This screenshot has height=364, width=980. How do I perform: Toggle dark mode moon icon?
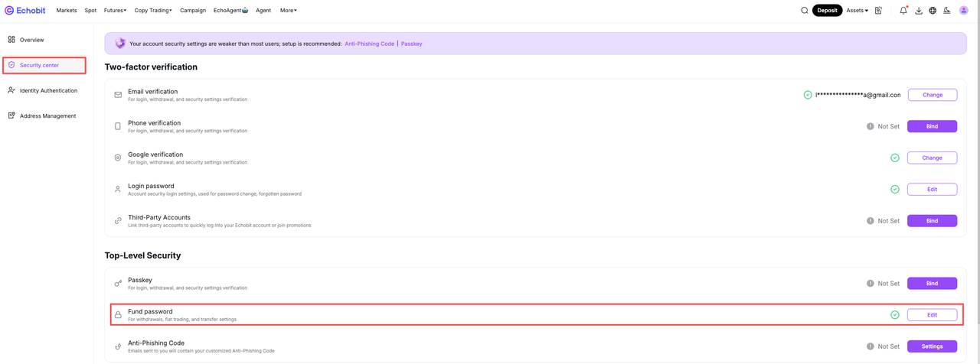point(947,11)
